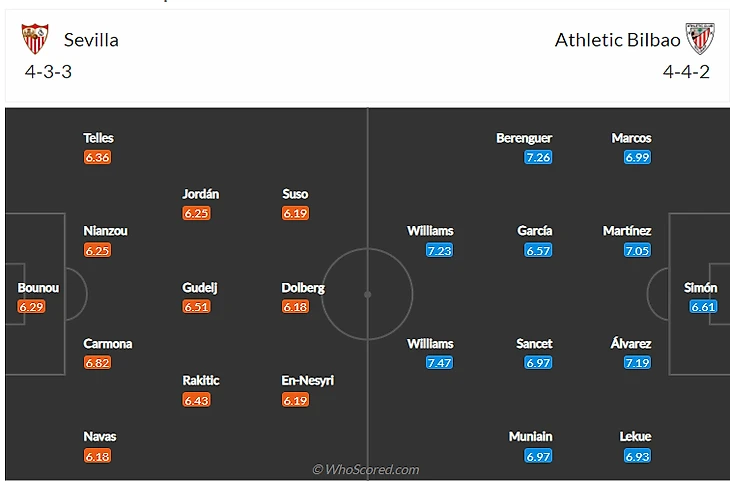Select player En-Nesyri on the pitch
Image resolution: width=730 pixels, height=481 pixels.
pos(307,380)
